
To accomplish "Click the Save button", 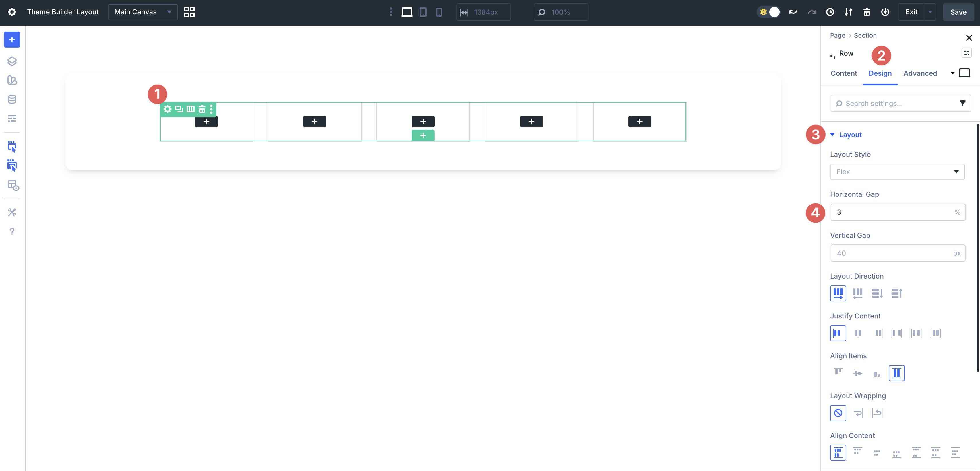I will coord(958,12).
